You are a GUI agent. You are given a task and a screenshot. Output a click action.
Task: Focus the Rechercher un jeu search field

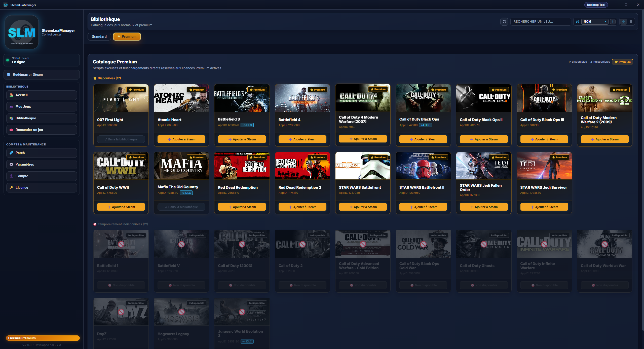541,22
